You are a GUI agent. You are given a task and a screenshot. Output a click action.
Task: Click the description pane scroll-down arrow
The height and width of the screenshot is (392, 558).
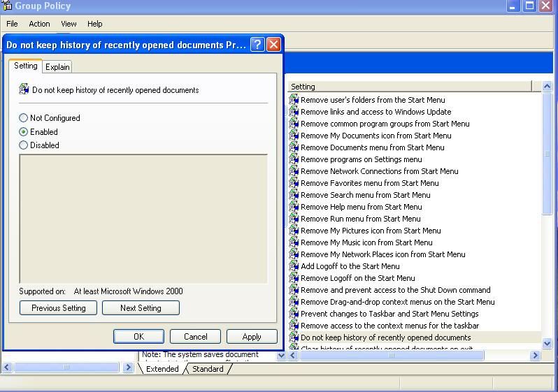(281, 355)
